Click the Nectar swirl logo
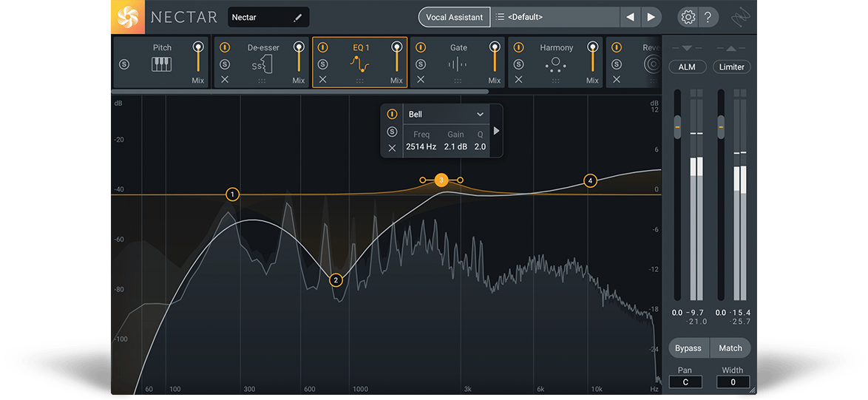 coord(128,16)
